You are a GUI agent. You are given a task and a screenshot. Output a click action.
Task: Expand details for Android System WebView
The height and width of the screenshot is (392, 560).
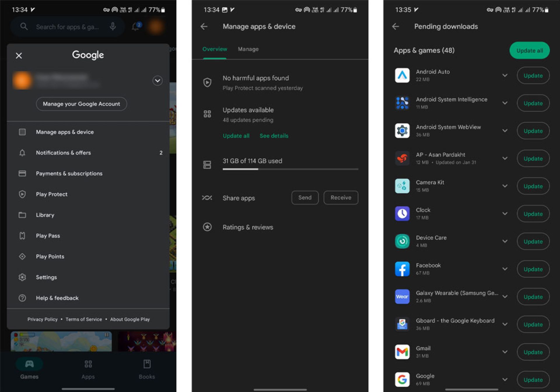point(505,131)
